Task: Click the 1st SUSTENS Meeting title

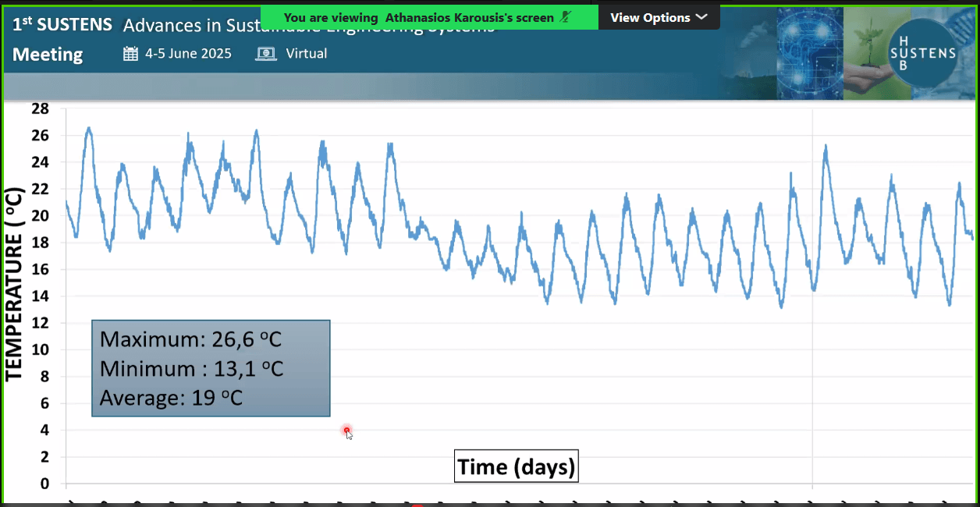Action: point(62,39)
